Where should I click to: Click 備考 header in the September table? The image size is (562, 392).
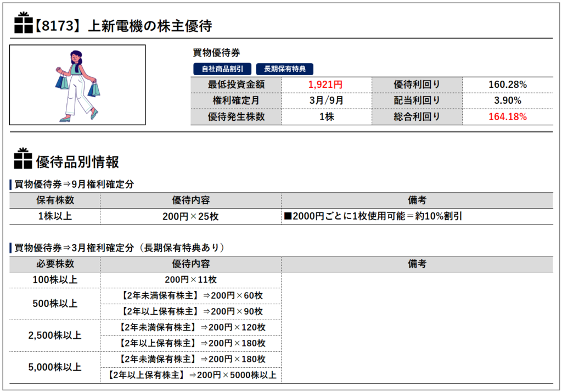coord(417,200)
